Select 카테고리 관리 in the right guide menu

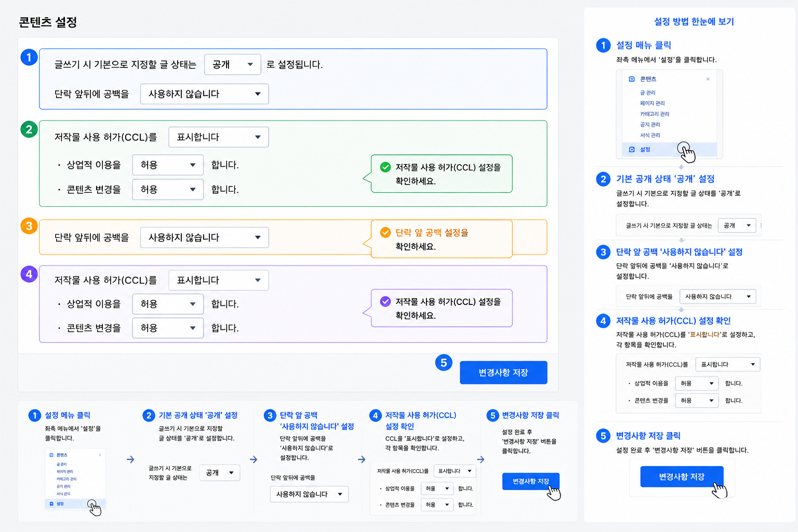[x=655, y=114]
